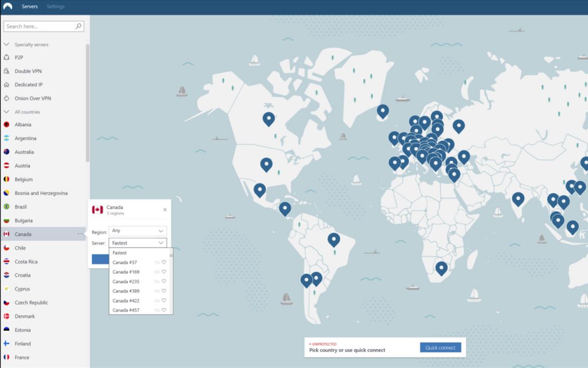Viewport: 588px width, 368px height.
Task: Select the map pin over Mexico
Action: coord(260,190)
